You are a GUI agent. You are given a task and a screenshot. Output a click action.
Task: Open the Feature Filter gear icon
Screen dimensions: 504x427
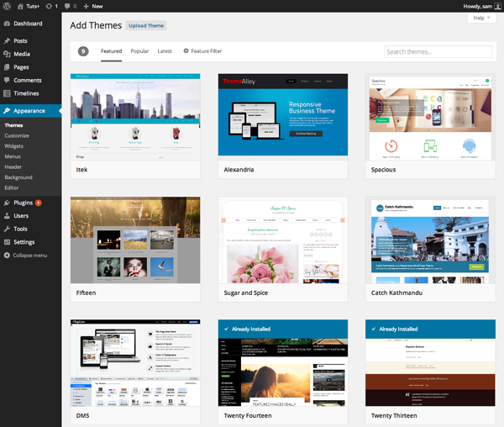(186, 50)
